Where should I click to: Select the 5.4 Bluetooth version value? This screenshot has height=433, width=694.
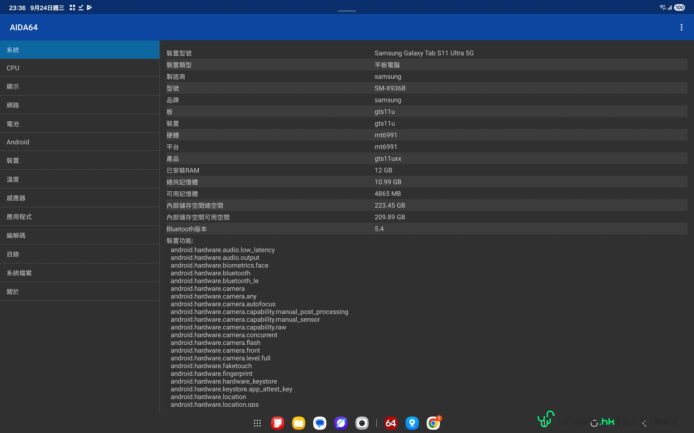point(379,229)
